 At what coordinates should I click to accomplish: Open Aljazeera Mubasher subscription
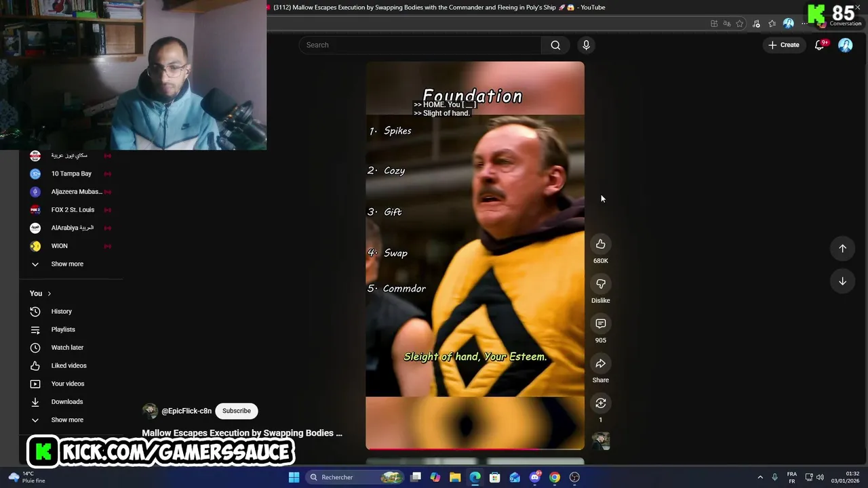pyautogui.click(x=71, y=192)
